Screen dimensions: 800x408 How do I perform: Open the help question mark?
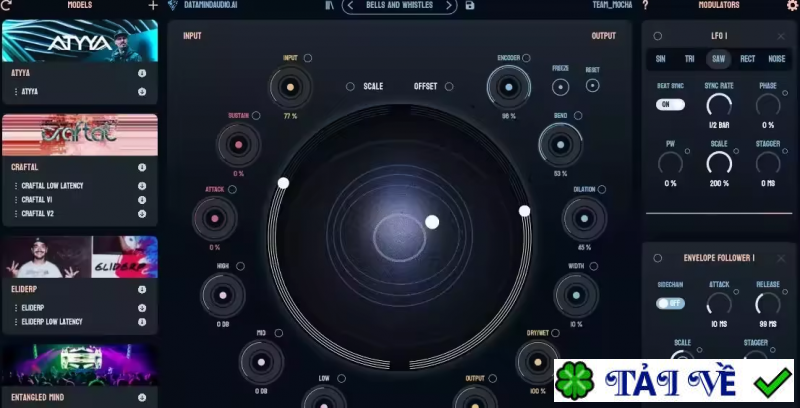645,5
